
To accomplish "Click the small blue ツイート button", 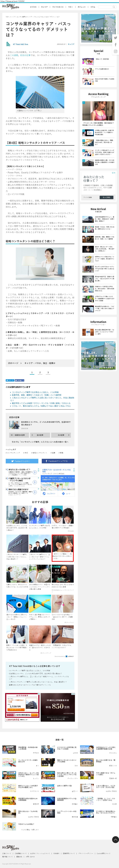I will (10, 380).
